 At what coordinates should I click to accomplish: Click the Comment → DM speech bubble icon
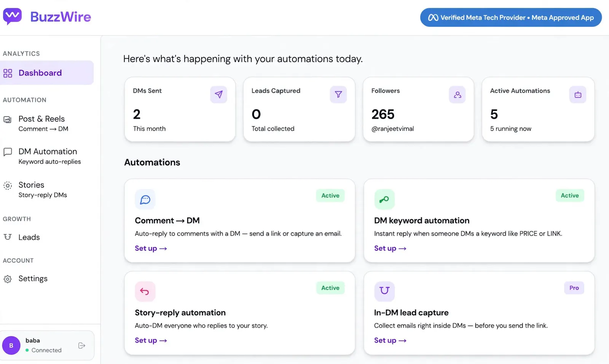pyautogui.click(x=145, y=199)
